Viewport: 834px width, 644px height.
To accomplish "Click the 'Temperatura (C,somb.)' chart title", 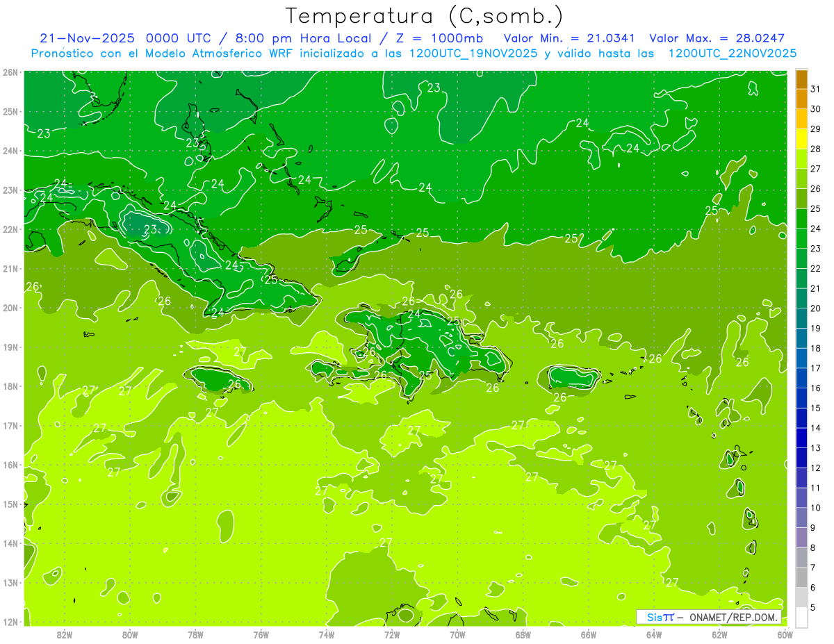I will 424,16.
